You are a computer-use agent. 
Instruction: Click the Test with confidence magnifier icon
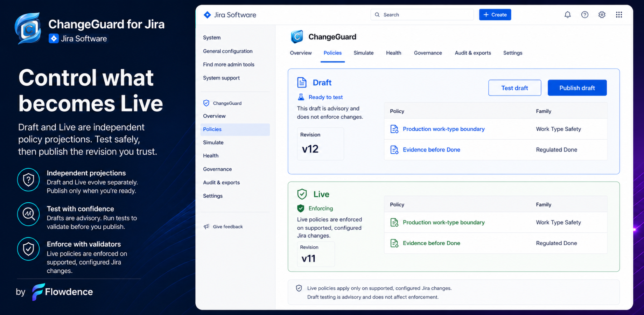coord(28,214)
